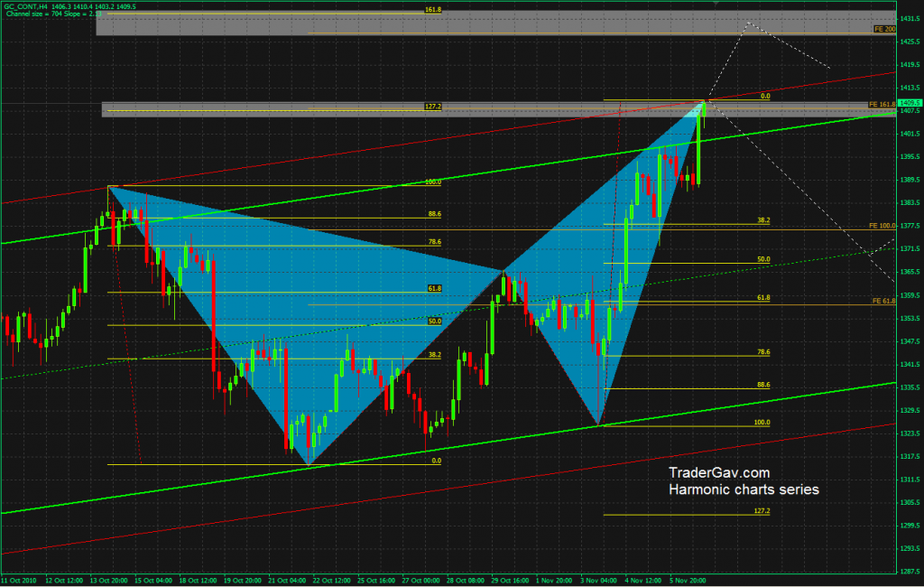Click the 1 Nov 20:00 time label
Screen dimensions: 924x587
[554, 581]
